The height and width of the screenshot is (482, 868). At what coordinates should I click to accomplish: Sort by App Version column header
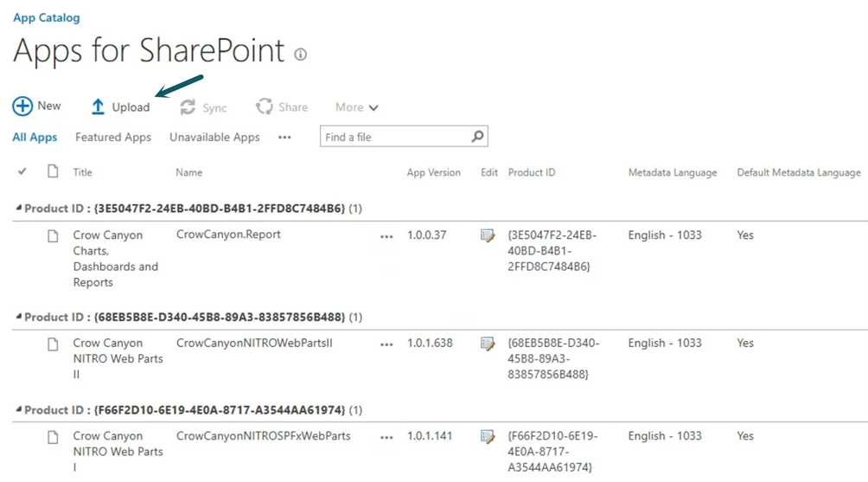pyautogui.click(x=433, y=172)
